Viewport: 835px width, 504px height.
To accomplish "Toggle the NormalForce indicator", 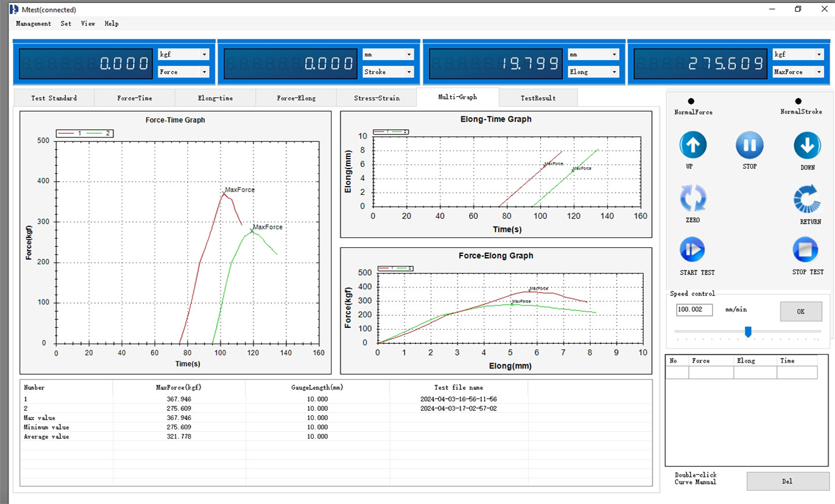I will 691,101.
